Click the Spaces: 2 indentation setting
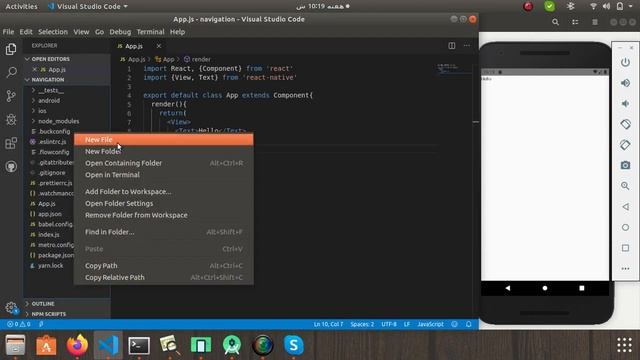Viewport: 640px width, 360px height. (x=362, y=324)
